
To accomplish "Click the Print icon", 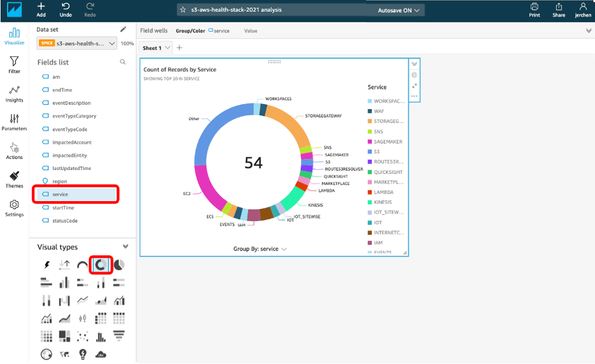I will click(534, 10).
